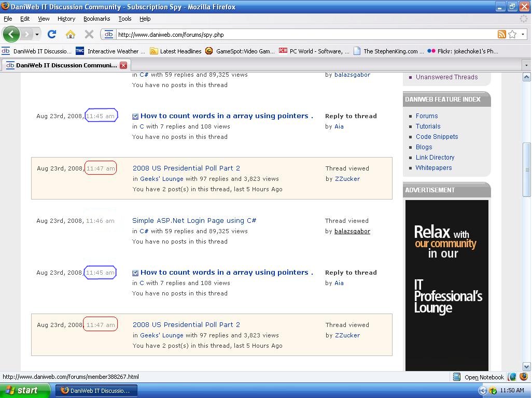Open the View menu
Image resolution: width=532 pixels, height=398 pixels.
coord(44,19)
